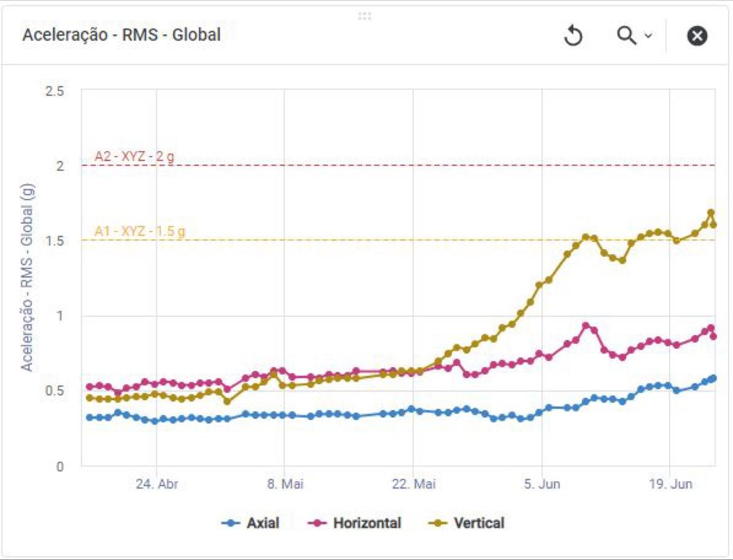Click the 'A2 - XYZ - 2 g' threshold label
Viewport: 733px width, 560px height.
click(x=135, y=156)
